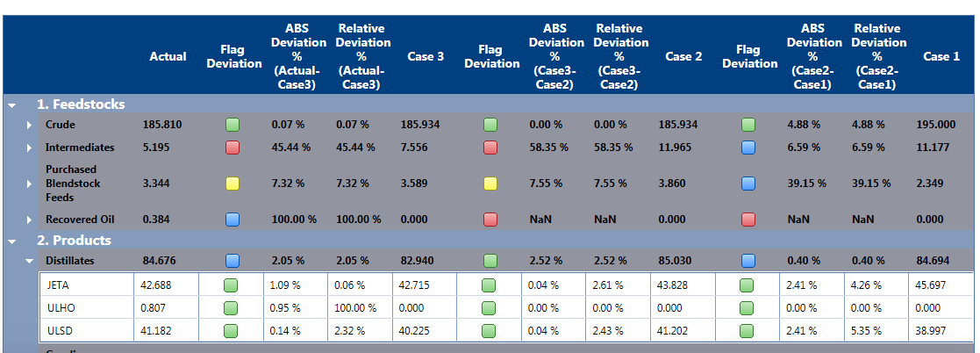Viewport: 980px width, 353px height.
Task: Click blue flag for Recovered Oil Actual
Action: pos(232,220)
